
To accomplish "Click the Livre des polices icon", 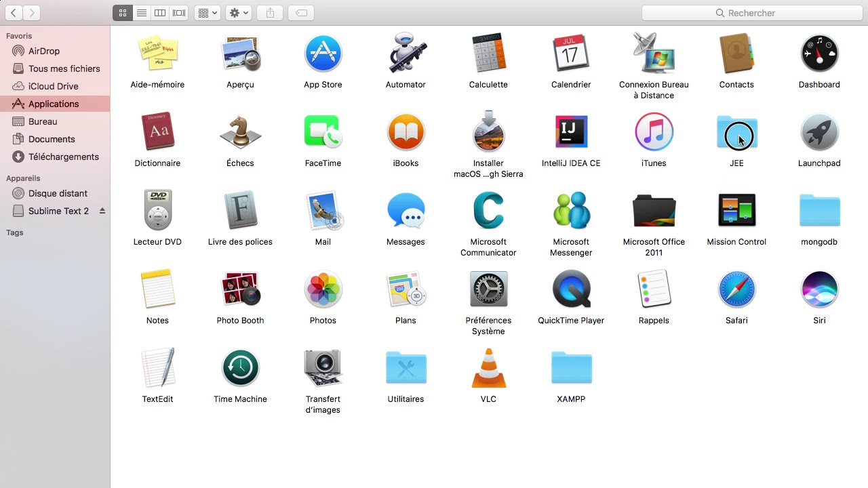I will pos(240,211).
